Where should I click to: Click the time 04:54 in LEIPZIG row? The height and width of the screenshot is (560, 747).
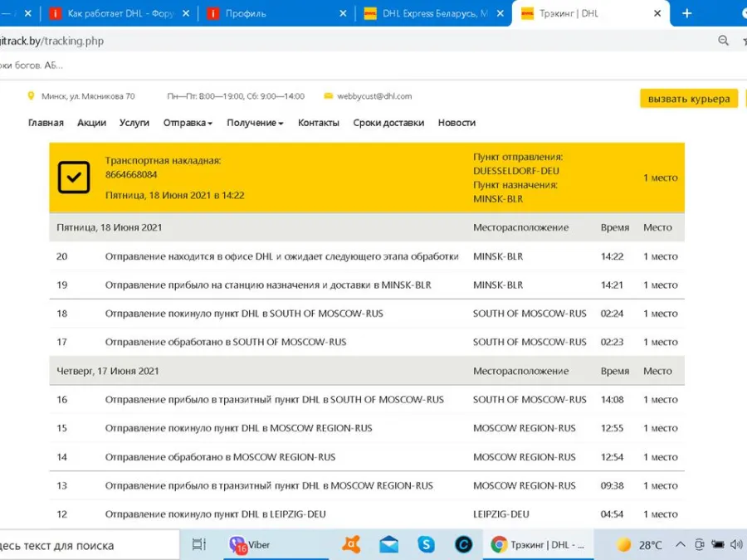coord(612,514)
